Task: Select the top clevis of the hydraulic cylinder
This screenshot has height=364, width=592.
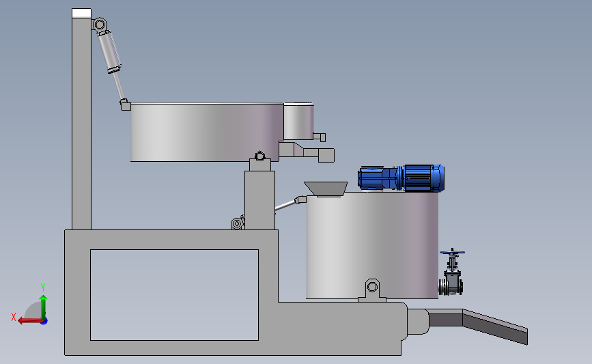Action: click(99, 25)
